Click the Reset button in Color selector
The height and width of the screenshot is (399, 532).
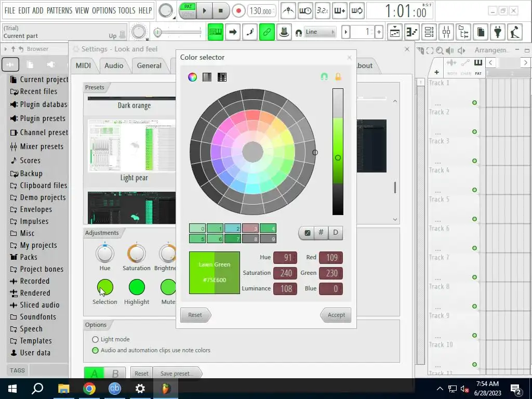195,315
